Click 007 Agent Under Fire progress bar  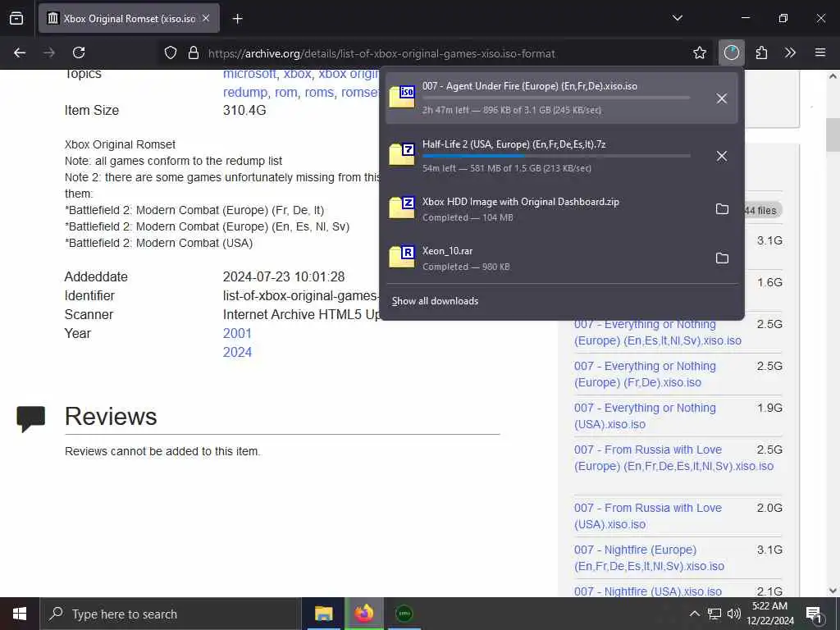coord(556,98)
